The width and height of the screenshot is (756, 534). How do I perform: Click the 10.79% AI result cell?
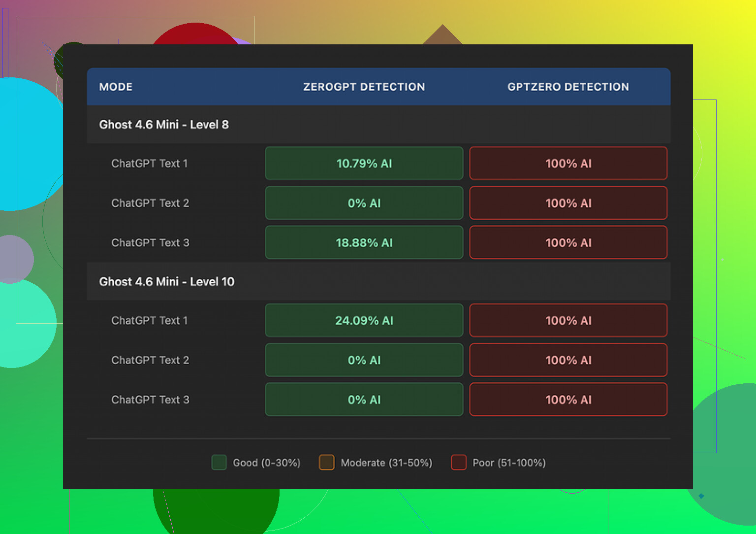[x=364, y=164]
